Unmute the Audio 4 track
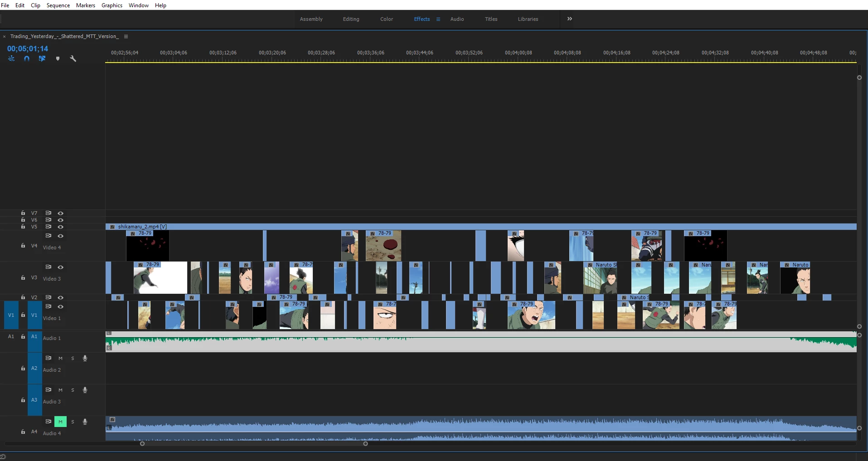 pyautogui.click(x=60, y=422)
